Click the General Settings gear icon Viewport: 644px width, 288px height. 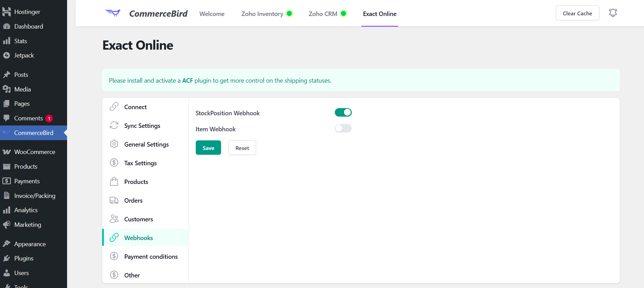click(x=114, y=144)
